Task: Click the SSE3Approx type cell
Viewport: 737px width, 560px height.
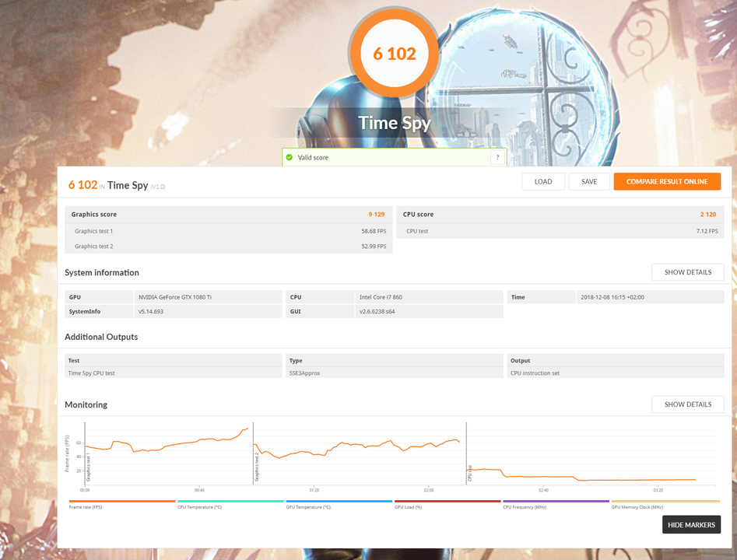Action: point(395,373)
